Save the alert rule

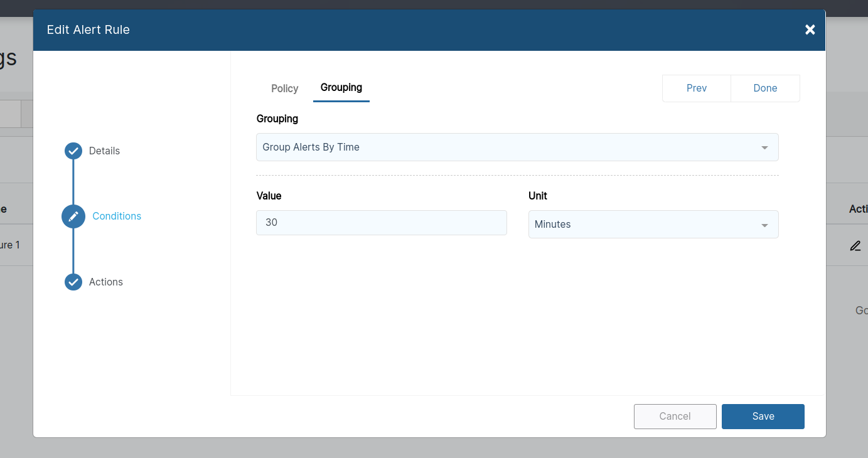pyautogui.click(x=763, y=416)
